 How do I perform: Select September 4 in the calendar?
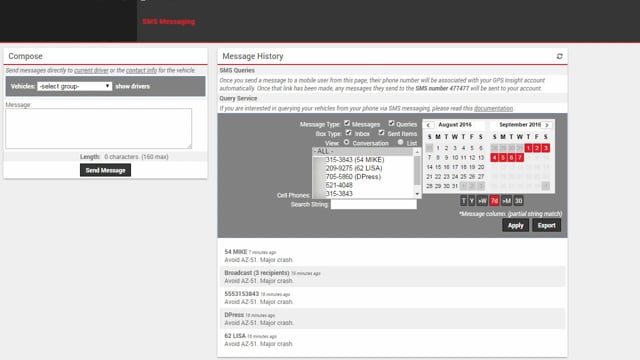(494, 158)
